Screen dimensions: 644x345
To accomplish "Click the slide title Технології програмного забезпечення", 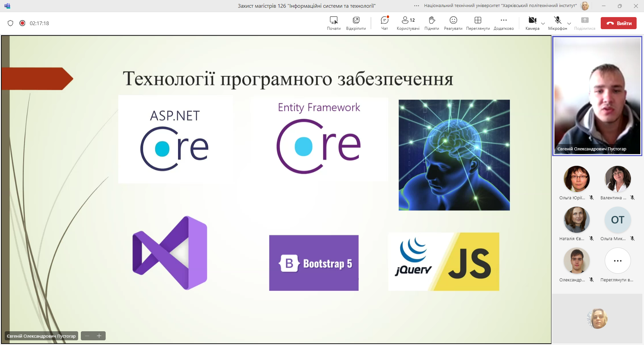I will [288, 79].
